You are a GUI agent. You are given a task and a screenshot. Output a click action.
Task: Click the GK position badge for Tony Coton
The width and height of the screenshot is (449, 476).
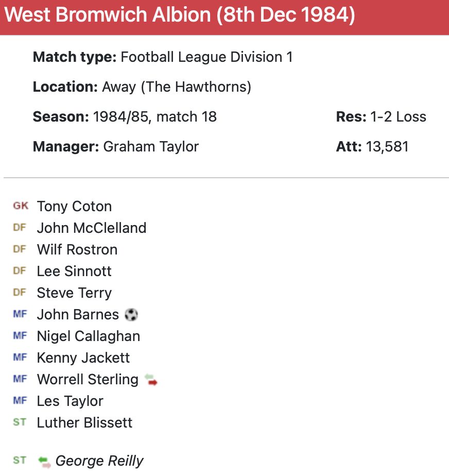coord(21,206)
